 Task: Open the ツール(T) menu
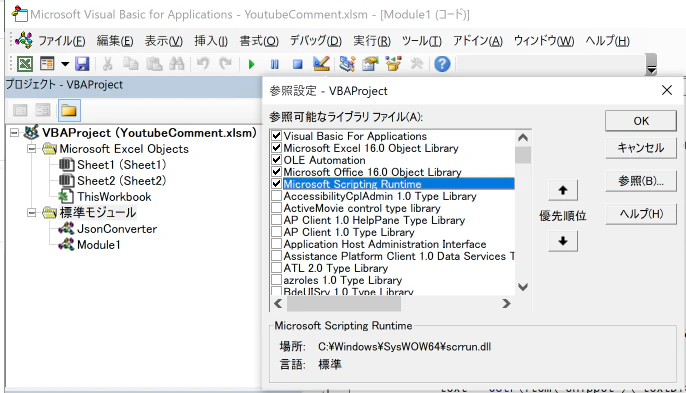coord(422,41)
